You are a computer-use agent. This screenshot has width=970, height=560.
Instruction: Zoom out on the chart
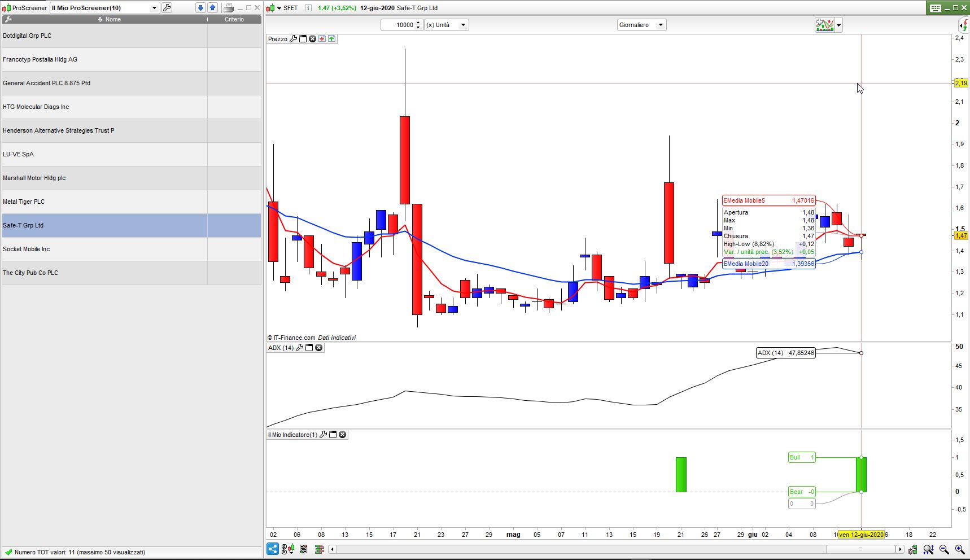pyautogui.click(x=944, y=549)
